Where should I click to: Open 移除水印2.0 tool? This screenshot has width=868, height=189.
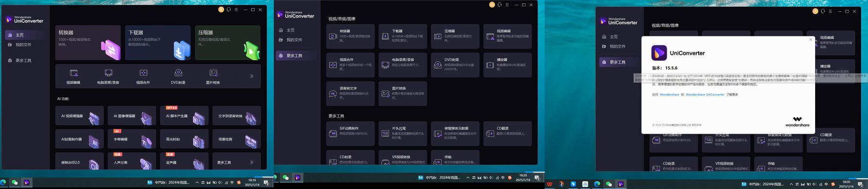pos(80,161)
